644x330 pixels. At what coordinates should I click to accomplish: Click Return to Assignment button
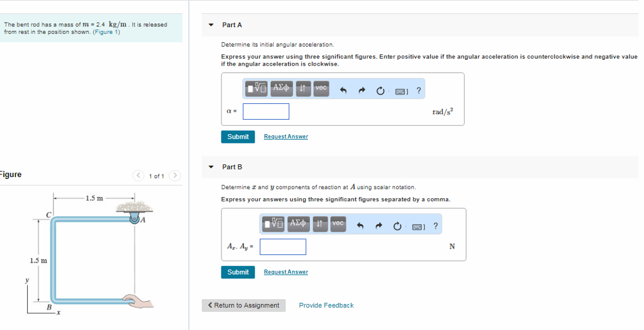click(x=243, y=305)
